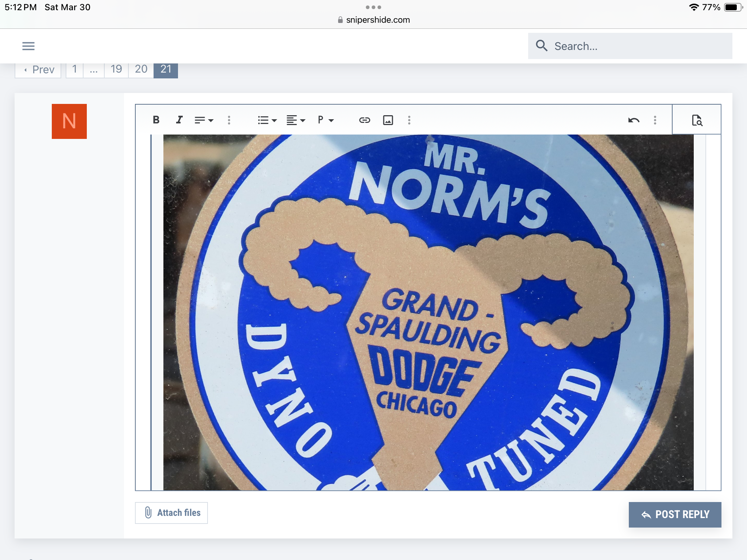The height and width of the screenshot is (560, 747).
Task: Open text size dropdown in toolbar
Action: click(x=204, y=120)
